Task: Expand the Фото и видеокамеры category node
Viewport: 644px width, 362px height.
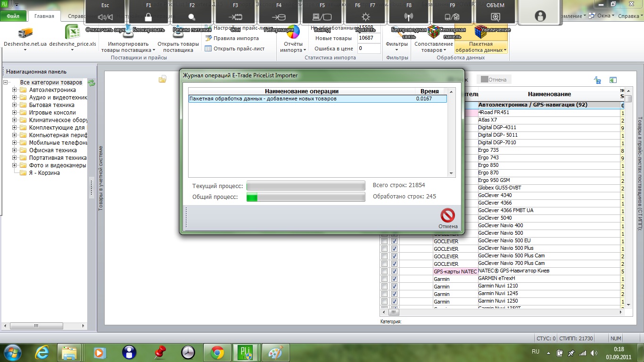Action: coord(15,165)
